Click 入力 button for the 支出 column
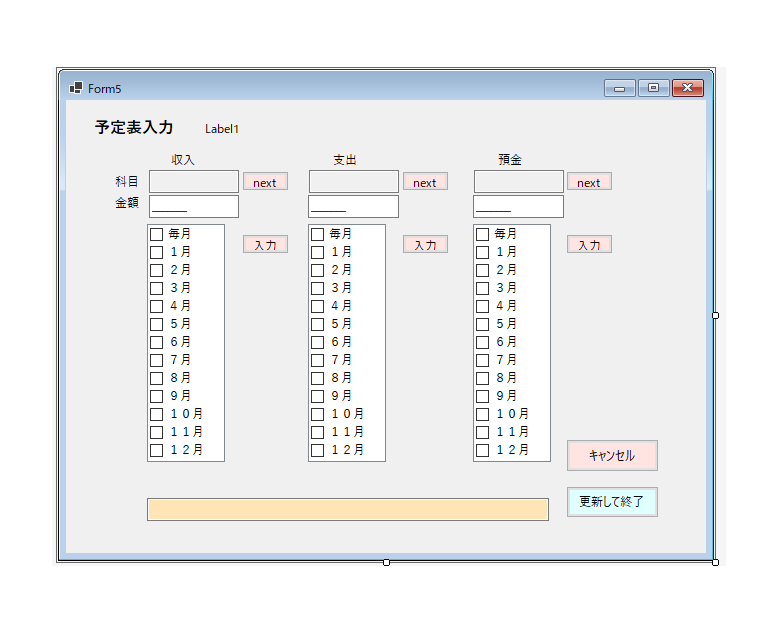The height and width of the screenshot is (633, 778). (x=425, y=244)
